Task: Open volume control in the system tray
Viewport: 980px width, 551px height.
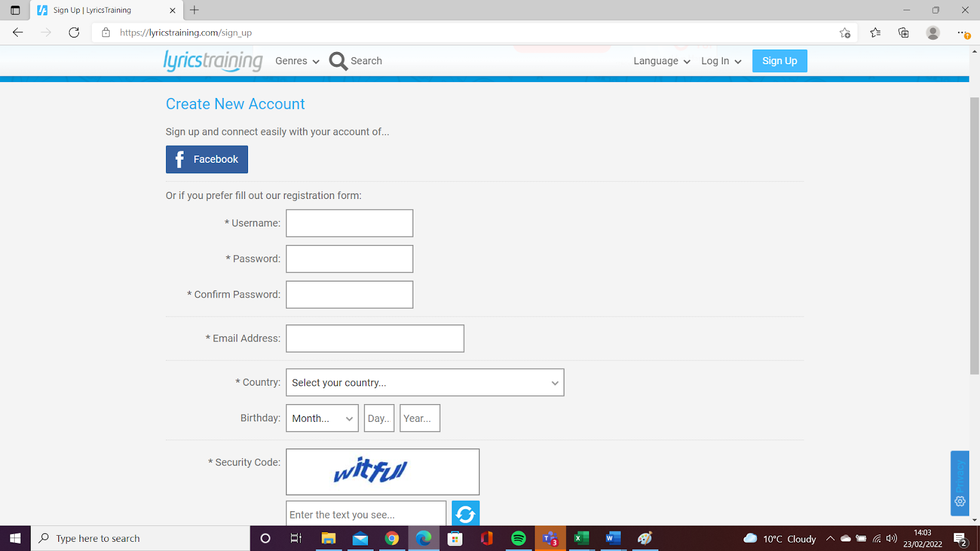Action: click(892, 539)
